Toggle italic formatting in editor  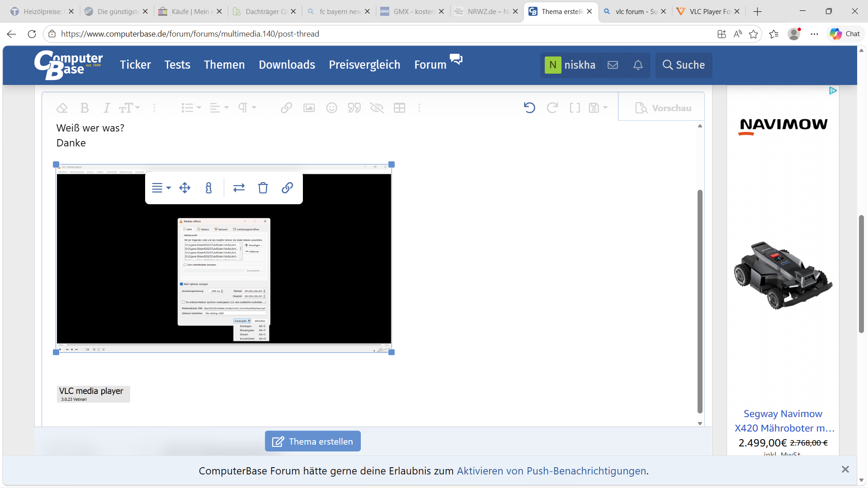pos(107,108)
